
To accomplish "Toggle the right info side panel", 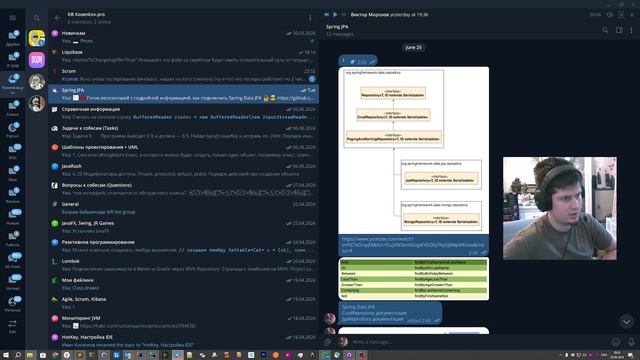I will tap(619, 30).
